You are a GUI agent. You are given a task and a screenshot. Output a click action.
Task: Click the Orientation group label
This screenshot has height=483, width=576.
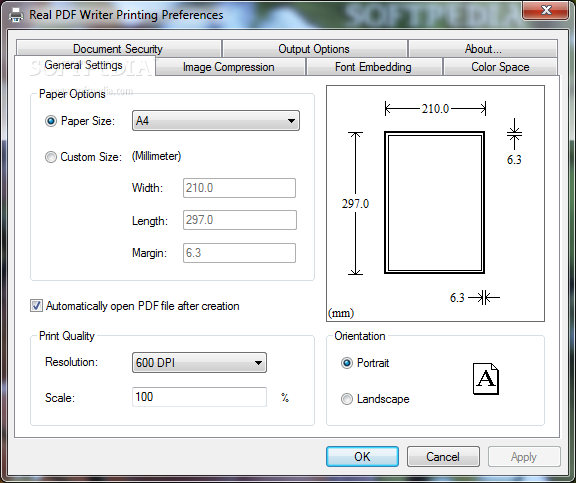360,336
